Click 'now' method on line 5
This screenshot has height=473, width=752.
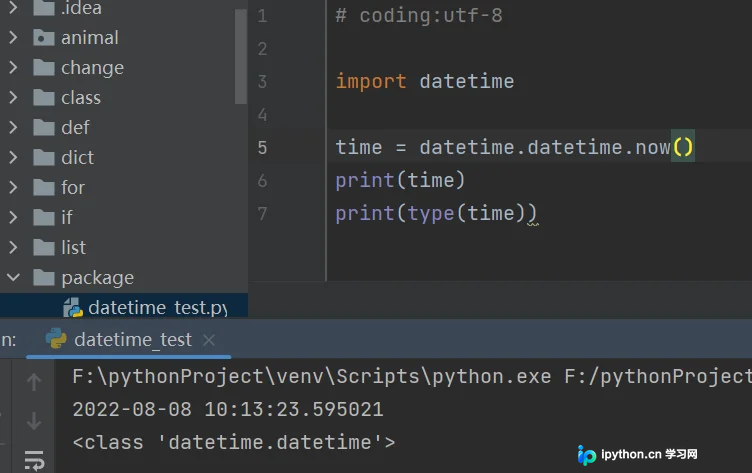(653, 147)
